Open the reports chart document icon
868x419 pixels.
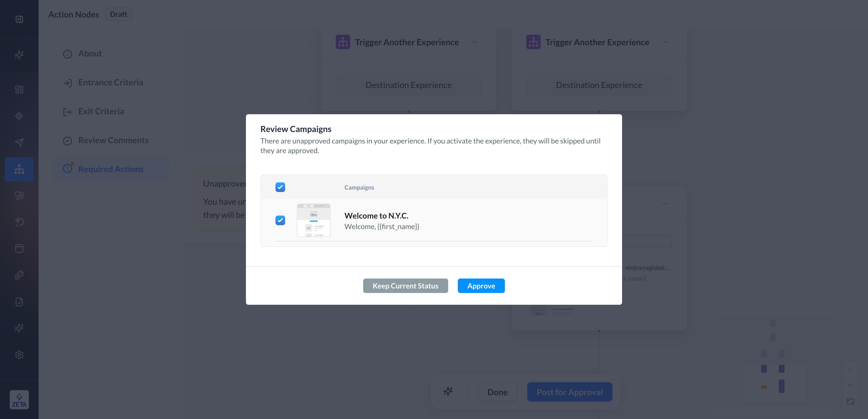click(x=19, y=301)
